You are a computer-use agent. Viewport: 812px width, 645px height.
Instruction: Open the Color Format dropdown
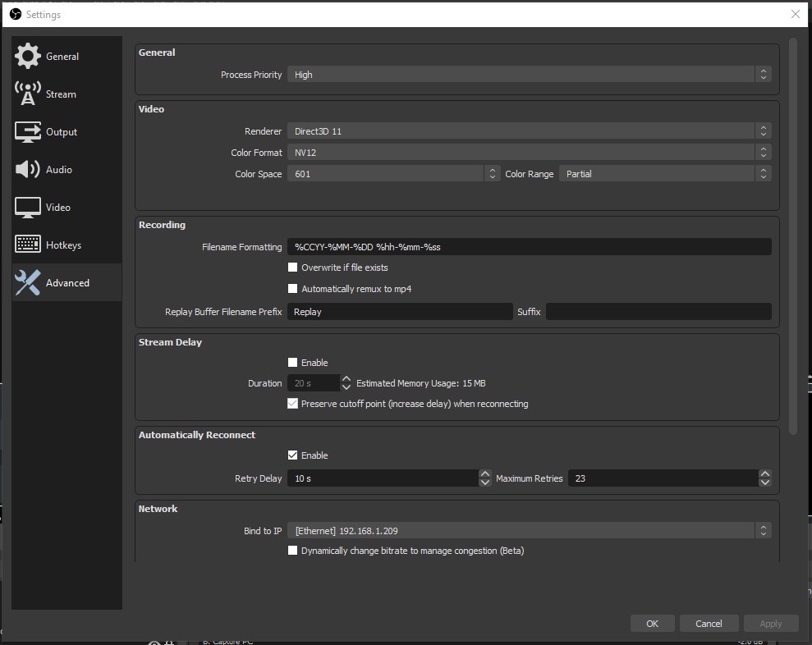(x=530, y=153)
